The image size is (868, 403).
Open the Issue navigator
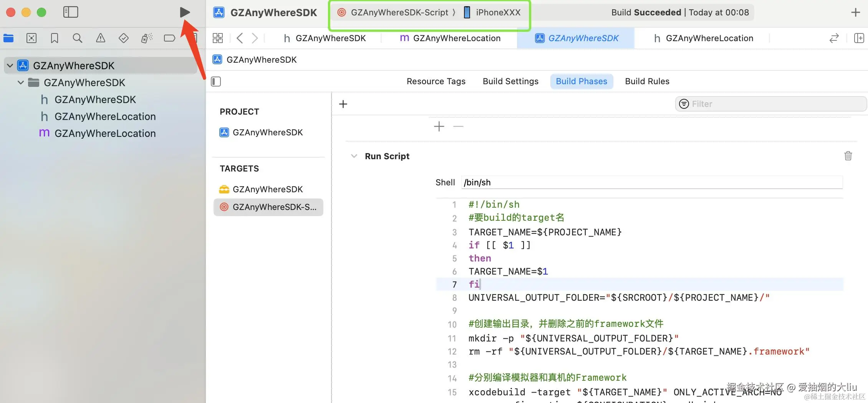point(101,38)
